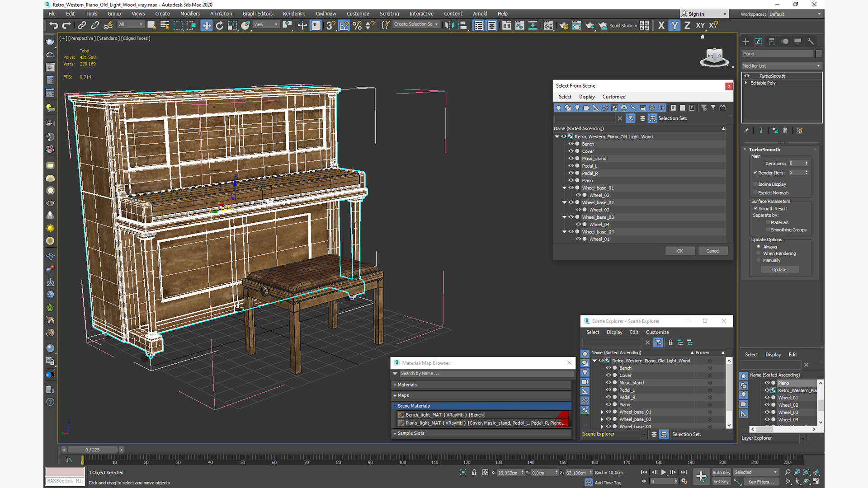Toggle Smooth Result checkbox
868x488 pixels.
coord(755,208)
